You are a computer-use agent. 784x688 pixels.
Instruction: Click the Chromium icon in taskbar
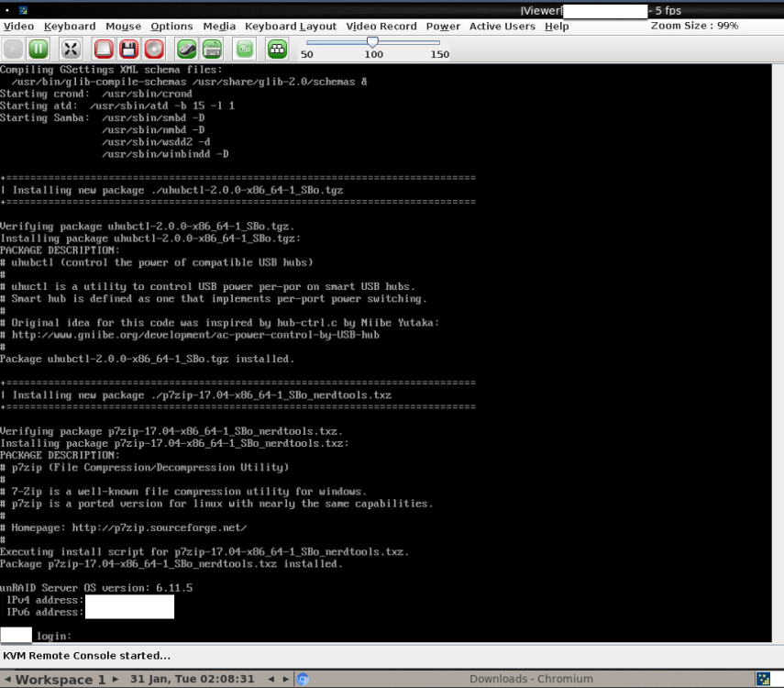pos(303,679)
